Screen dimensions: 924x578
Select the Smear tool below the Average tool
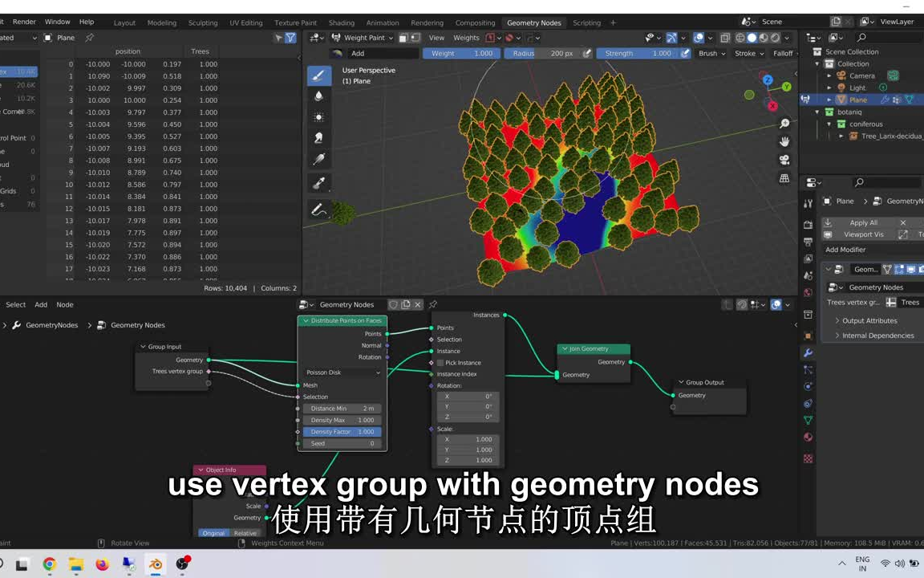pyautogui.click(x=318, y=137)
